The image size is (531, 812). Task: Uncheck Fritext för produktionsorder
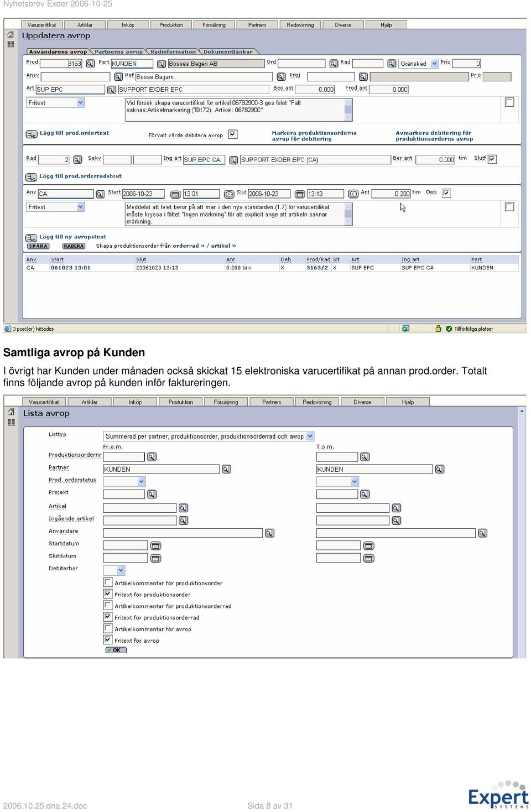point(108,594)
